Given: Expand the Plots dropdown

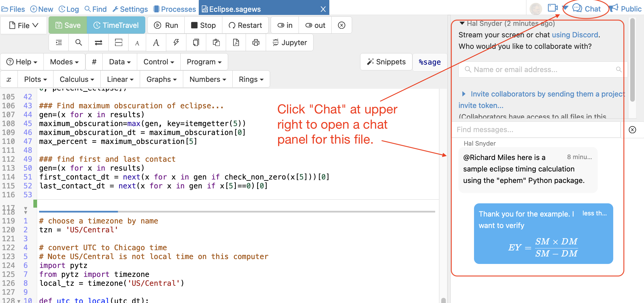Looking at the screenshot, I should tap(35, 79).
